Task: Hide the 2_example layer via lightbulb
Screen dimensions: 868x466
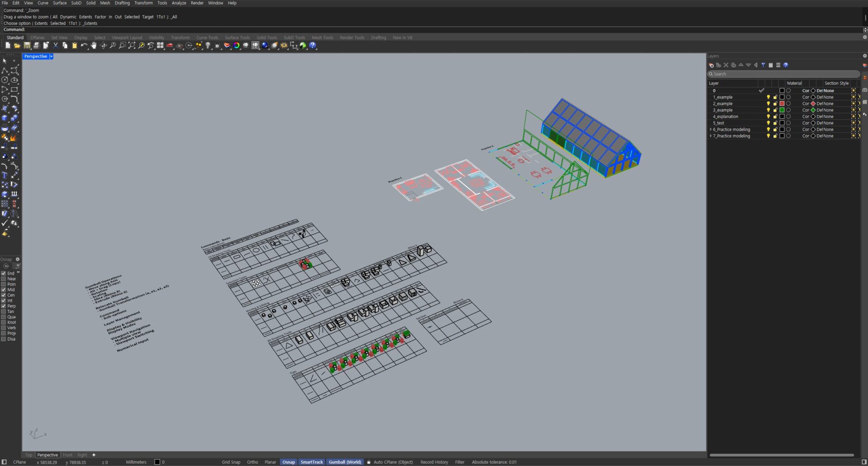Action: coord(768,104)
